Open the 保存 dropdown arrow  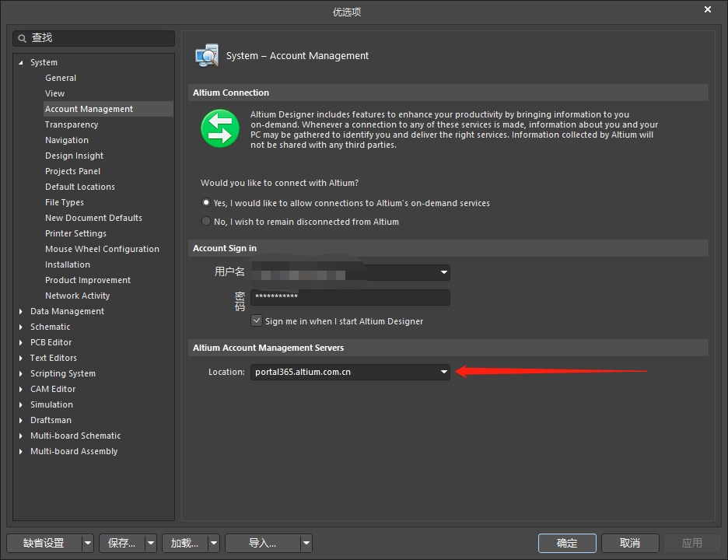coord(150,543)
